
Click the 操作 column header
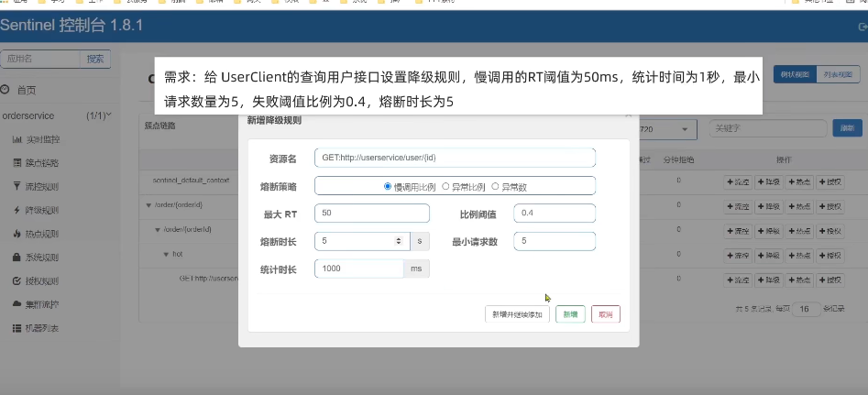(784, 159)
